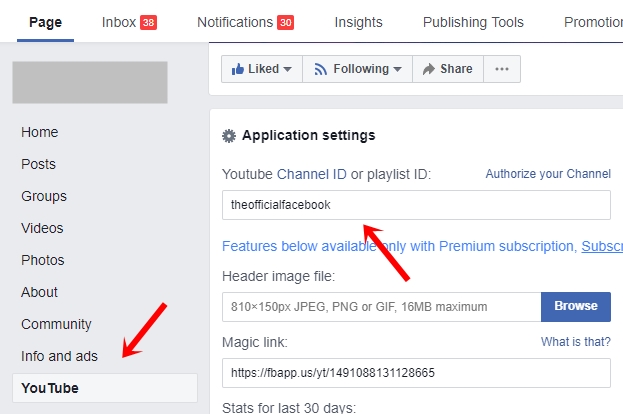Click the Magic link input field
The height and width of the screenshot is (414, 623).
[x=416, y=373]
